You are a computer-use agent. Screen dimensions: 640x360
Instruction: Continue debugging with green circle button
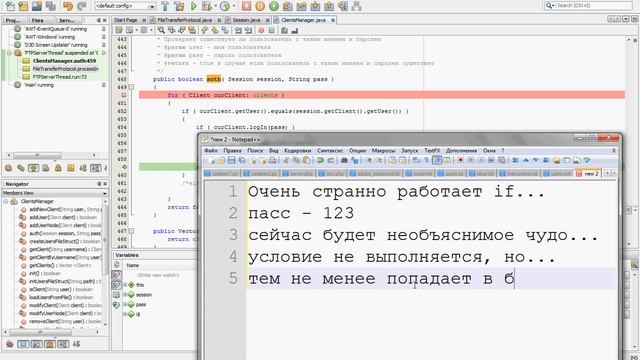coord(273,6)
